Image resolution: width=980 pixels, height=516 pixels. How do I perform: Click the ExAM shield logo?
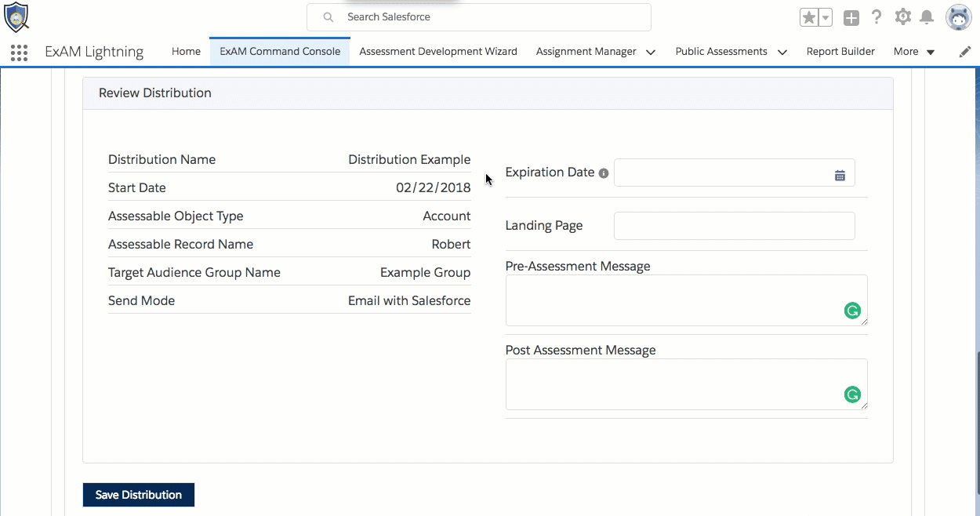pyautogui.click(x=16, y=16)
